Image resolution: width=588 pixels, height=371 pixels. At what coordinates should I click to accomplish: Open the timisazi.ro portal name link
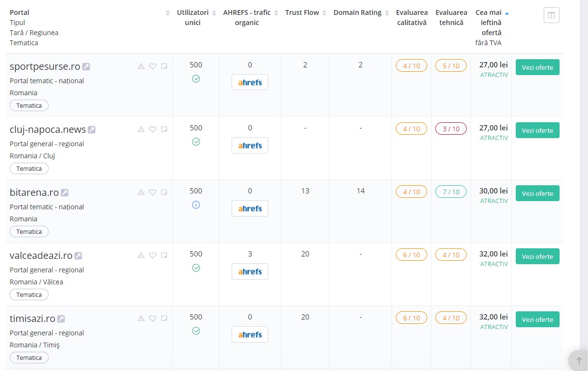tap(32, 319)
